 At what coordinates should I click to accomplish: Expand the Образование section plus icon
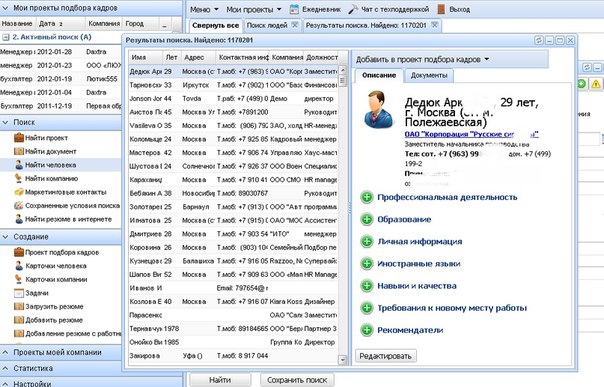[367, 219]
